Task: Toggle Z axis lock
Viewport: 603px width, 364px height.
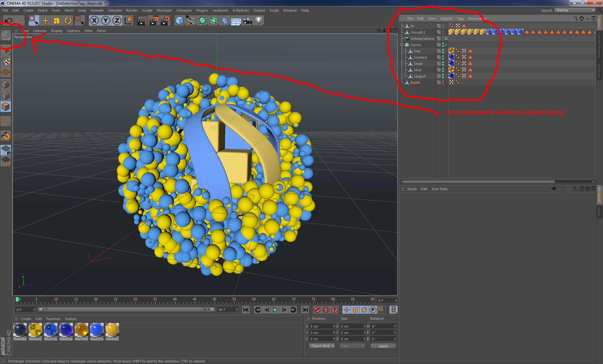Action: click(117, 21)
